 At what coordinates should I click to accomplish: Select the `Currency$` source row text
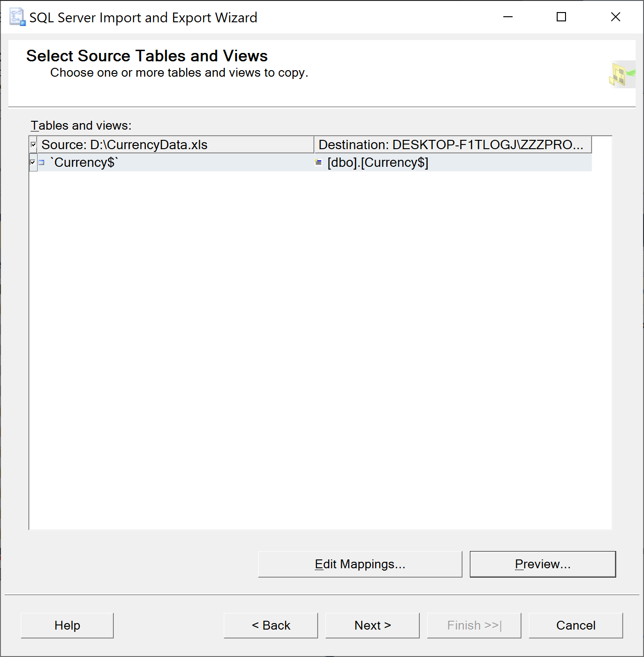[85, 163]
